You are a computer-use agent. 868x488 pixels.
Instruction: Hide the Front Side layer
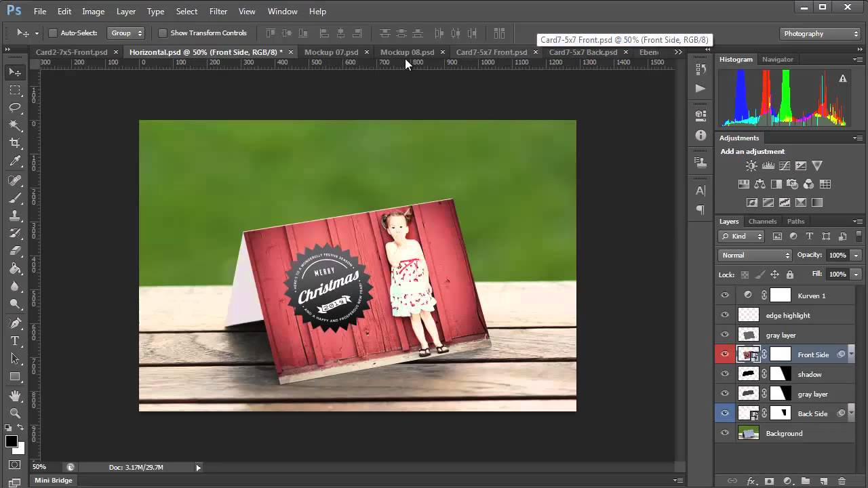(725, 354)
